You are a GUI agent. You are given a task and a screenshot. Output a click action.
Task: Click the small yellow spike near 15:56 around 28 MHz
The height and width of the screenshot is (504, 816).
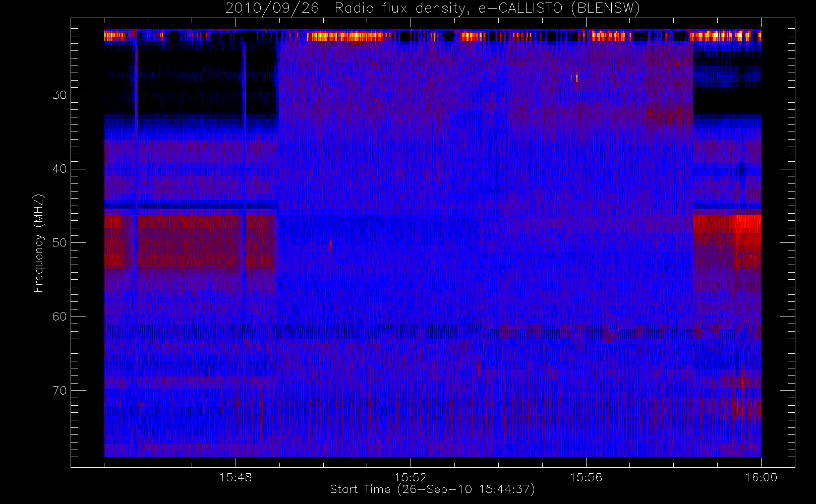click(x=576, y=78)
